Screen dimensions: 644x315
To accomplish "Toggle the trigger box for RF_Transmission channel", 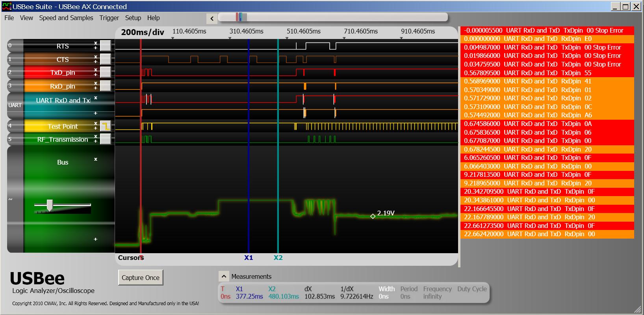I will coord(105,139).
